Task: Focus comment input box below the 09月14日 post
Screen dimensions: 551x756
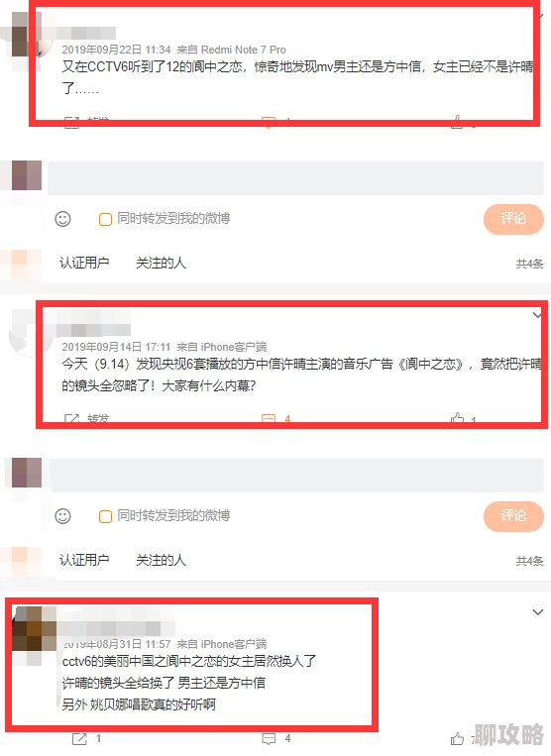Action: pyautogui.click(x=297, y=476)
